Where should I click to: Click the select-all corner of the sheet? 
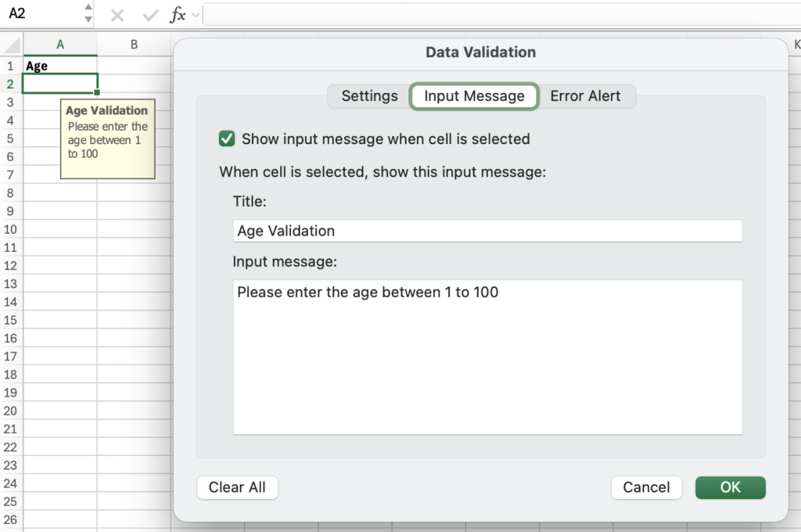pyautogui.click(x=11, y=45)
